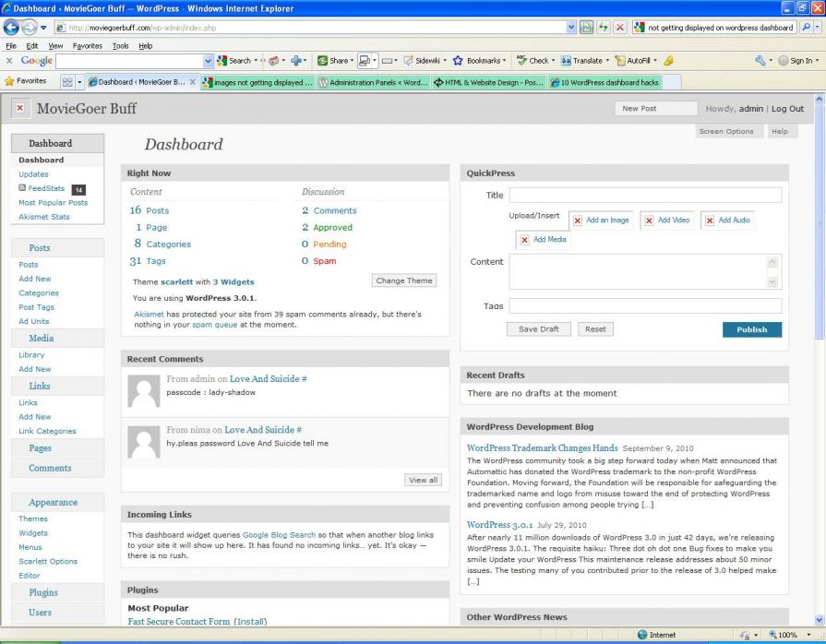Click the broken Add an Image icon
This screenshot has width=826, height=644.
pos(578,221)
